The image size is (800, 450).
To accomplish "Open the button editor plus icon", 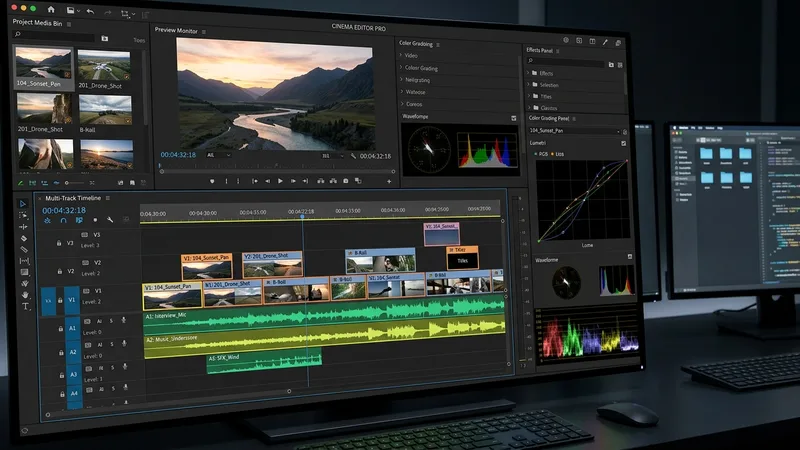I will click(389, 181).
